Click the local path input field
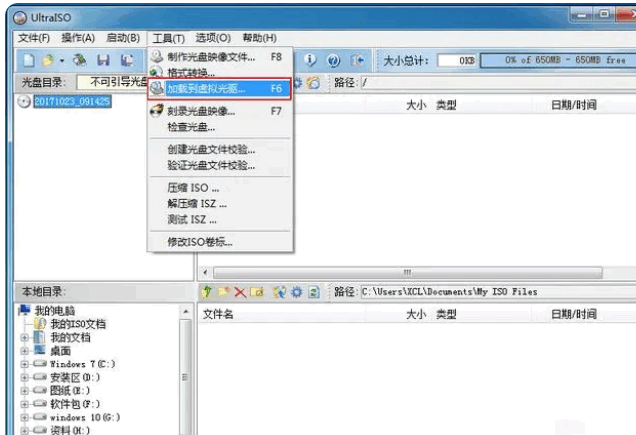The image size is (636, 435). pyautogui.click(x=498, y=292)
